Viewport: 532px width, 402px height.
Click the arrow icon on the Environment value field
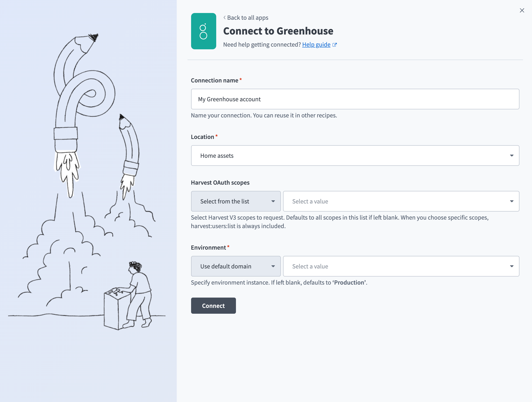click(x=512, y=266)
